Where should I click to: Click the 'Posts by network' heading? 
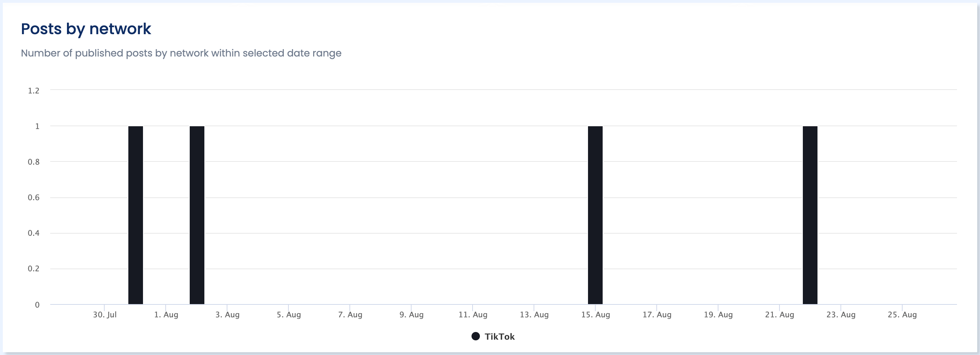pos(86,29)
